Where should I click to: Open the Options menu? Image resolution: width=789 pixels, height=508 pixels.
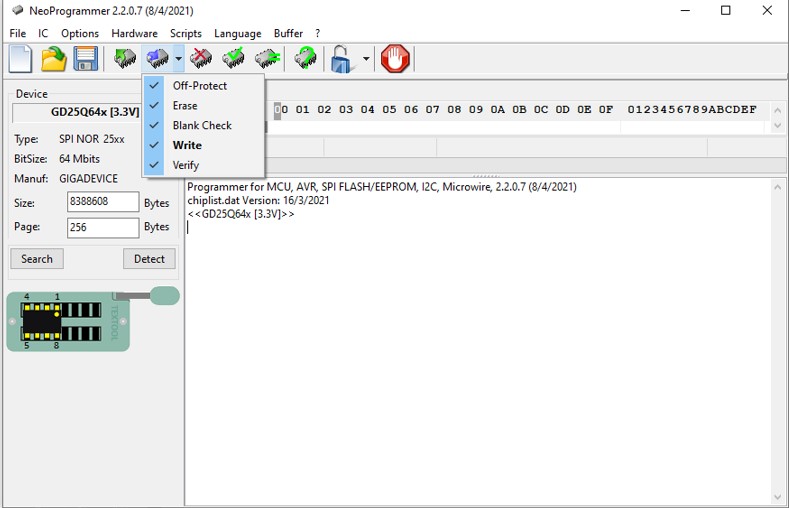80,34
